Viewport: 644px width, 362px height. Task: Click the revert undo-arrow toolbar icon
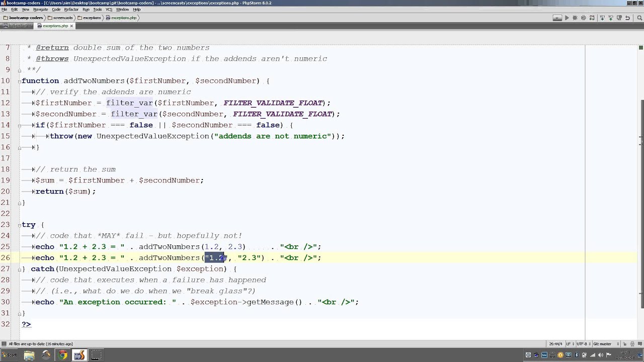[627, 18]
